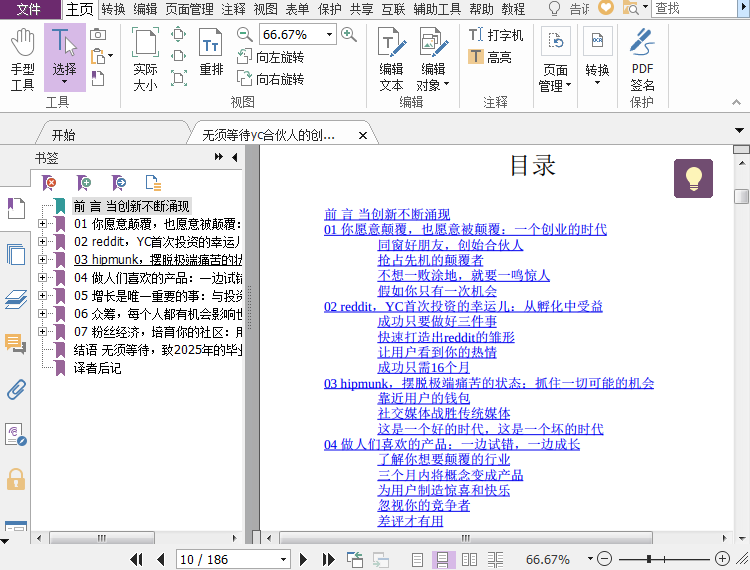Open link 靠近用户的钱包

pyautogui.click(x=424, y=398)
